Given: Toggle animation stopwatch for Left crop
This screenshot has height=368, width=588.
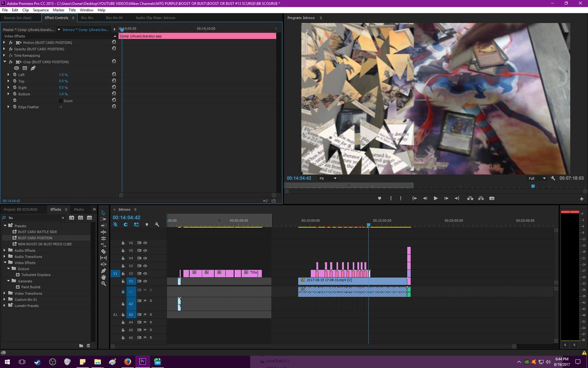Looking at the screenshot, I should click(15, 75).
